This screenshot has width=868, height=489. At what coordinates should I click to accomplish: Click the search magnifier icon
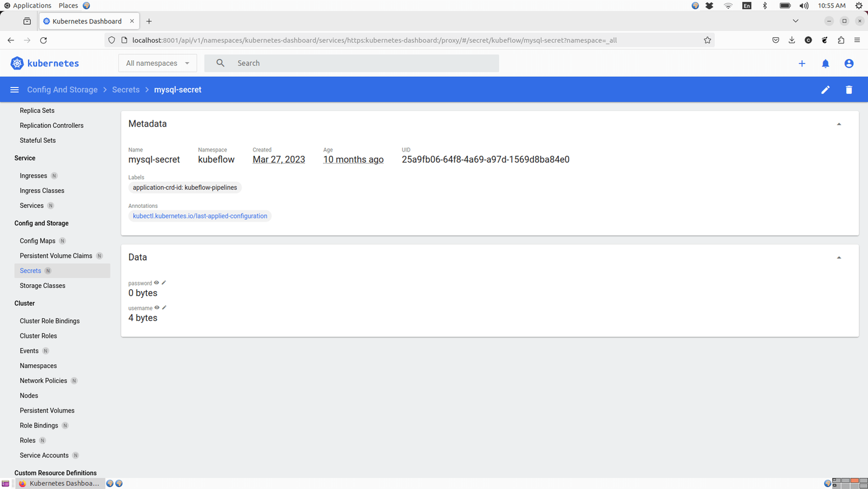[220, 63]
